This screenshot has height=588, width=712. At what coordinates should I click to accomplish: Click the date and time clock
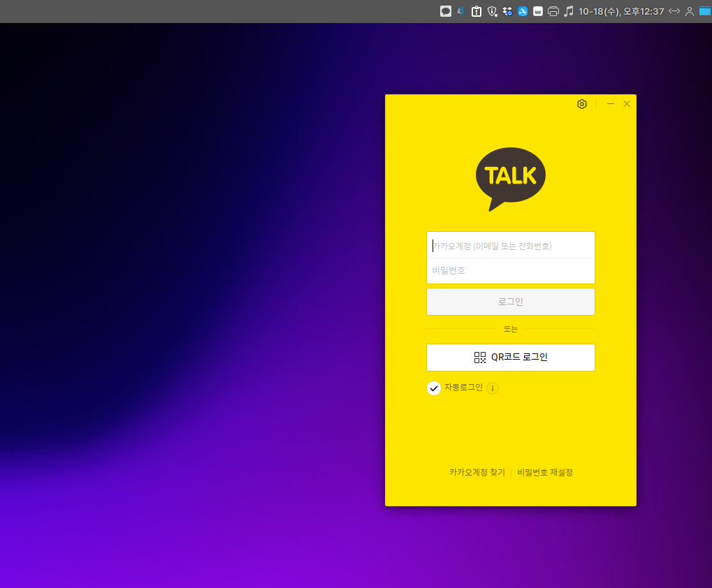(x=620, y=11)
